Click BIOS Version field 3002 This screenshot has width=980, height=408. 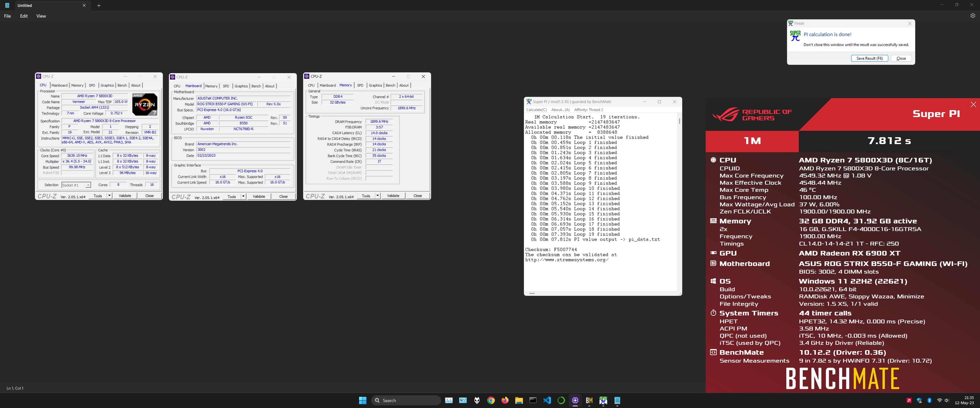coord(243,149)
